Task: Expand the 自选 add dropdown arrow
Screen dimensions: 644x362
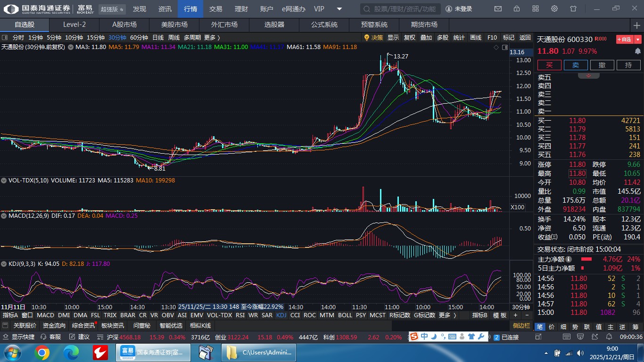Action: point(638,40)
